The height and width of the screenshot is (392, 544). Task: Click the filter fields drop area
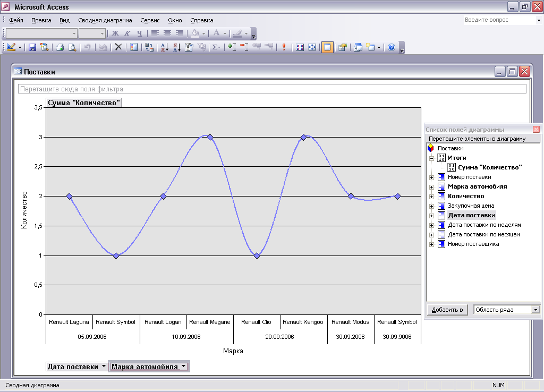(272, 89)
